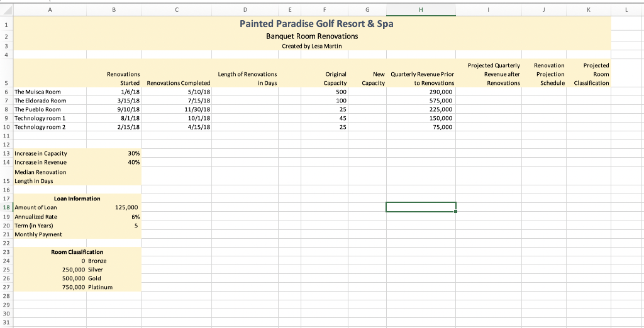The width and height of the screenshot is (644, 328).
Task: Select the 9/10/18 start date cell
Action: coord(114,109)
